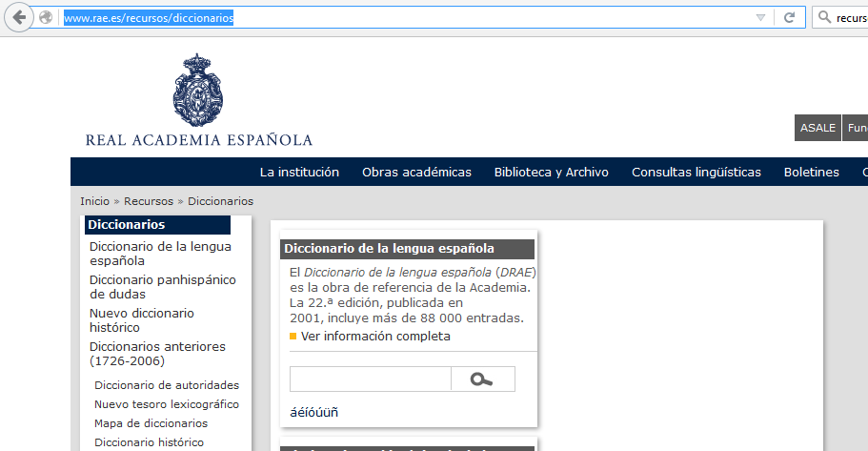Open the ASALE button

tap(818, 128)
